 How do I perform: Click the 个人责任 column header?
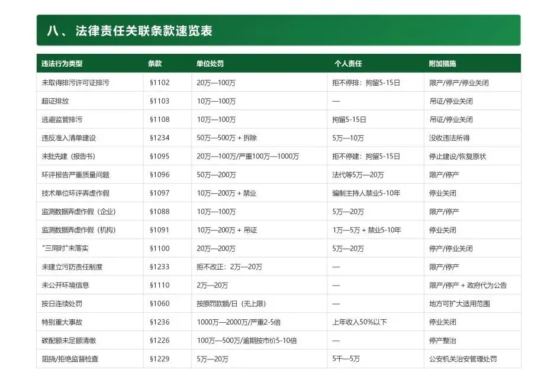tap(348, 64)
